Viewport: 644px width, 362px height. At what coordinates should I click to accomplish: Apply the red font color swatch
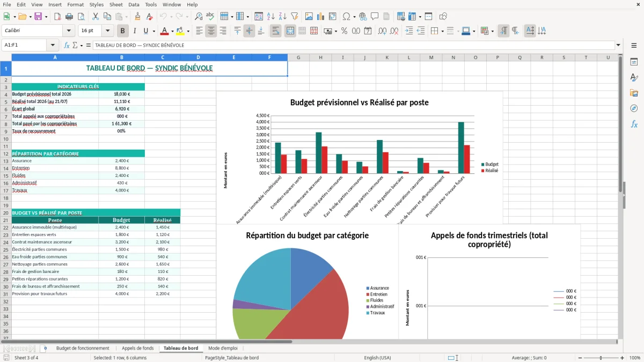tap(164, 31)
